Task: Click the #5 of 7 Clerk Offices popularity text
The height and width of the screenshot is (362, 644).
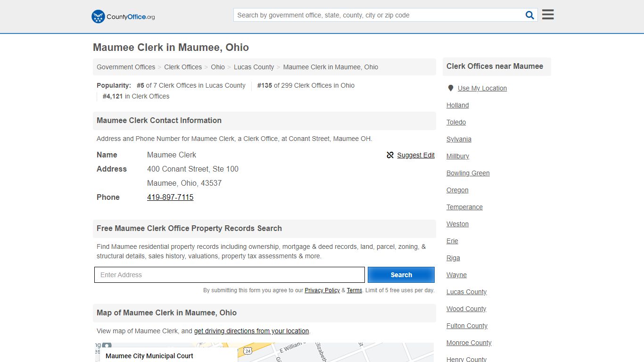Action: (191, 85)
